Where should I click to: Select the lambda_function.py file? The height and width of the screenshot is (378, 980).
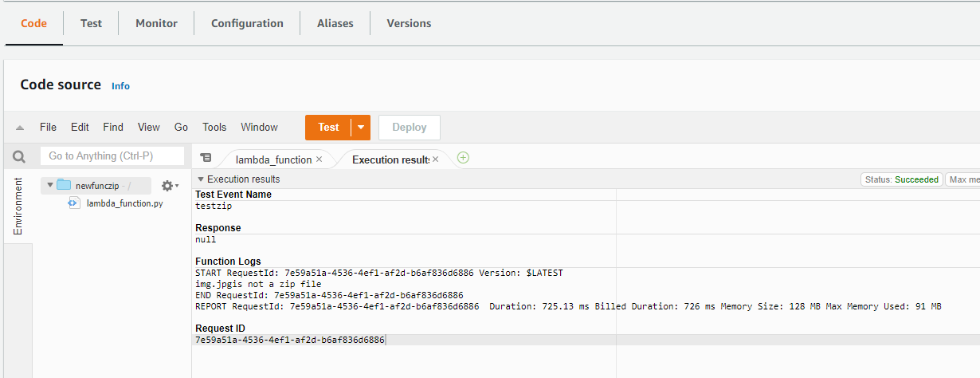pyautogui.click(x=124, y=203)
